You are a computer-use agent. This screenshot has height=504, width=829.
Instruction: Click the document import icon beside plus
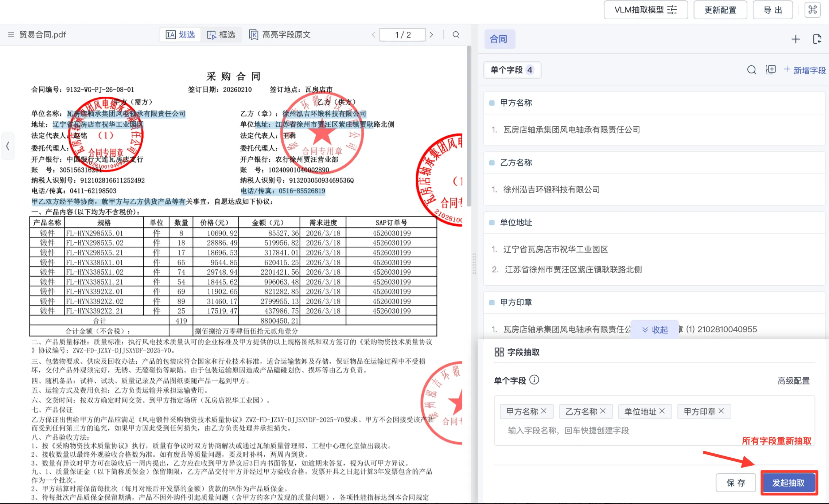[817, 39]
